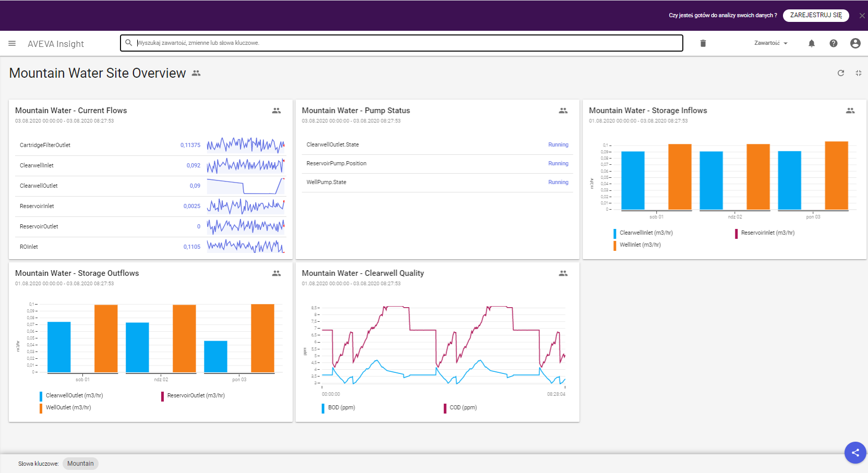Click WellPump.State label
This screenshot has height=473, width=868.
click(x=327, y=183)
